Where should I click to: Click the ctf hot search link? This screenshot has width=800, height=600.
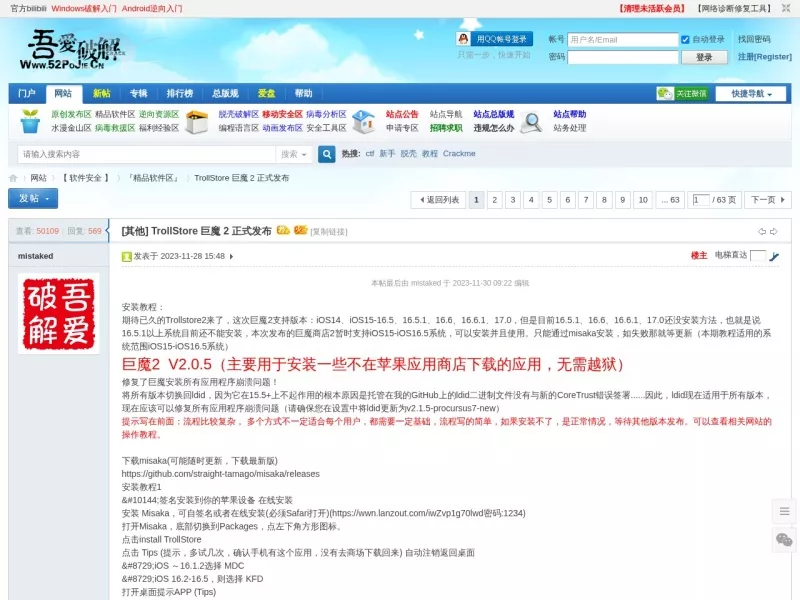click(370, 154)
